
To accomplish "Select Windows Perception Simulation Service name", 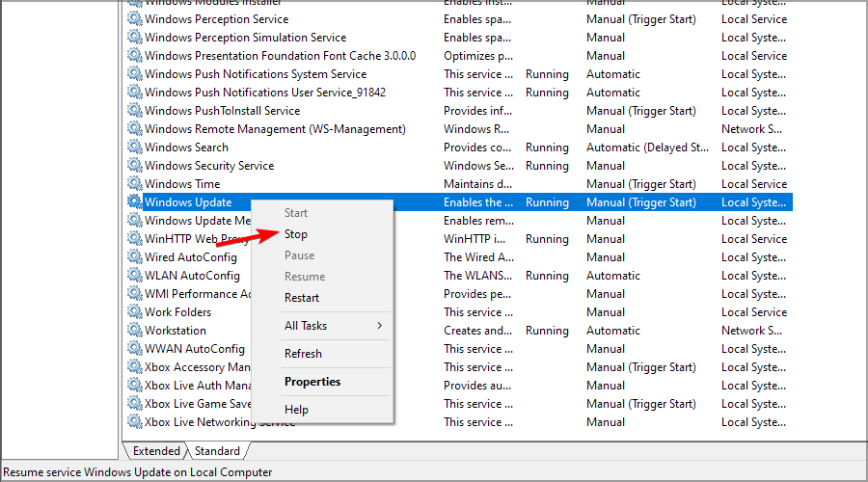I will (x=245, y=38).
